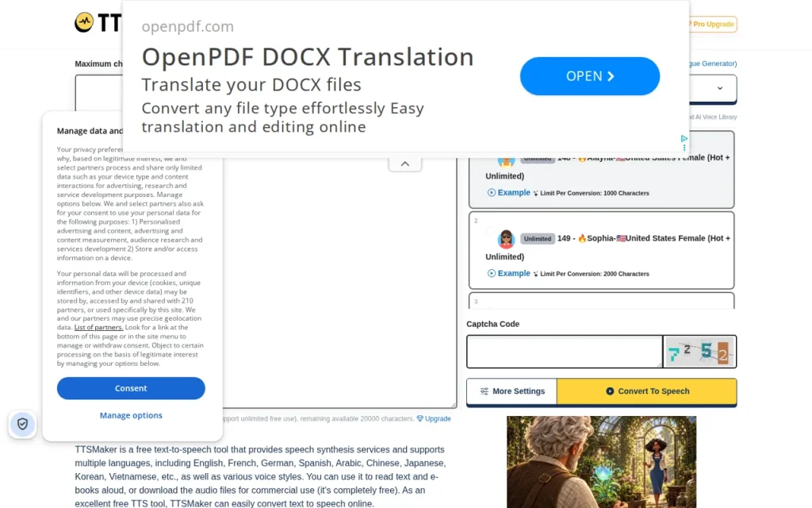Click the TTSMaker logo icon
This screenshot has height=508, width=812.
[x=84, y=22]
